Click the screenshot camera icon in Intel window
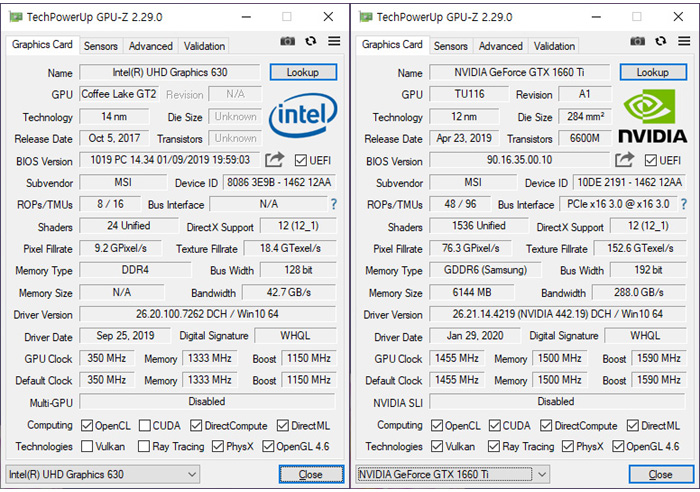This screenshot has height=492, width=700. (x=288, y=42)
